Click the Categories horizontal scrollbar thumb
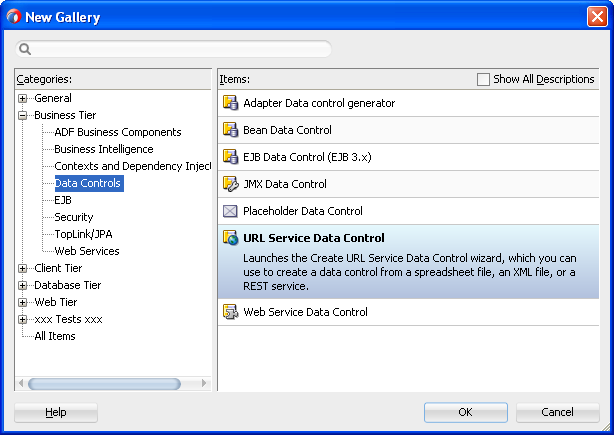This screenshot has height=435, width=614. tap(104, 384)
